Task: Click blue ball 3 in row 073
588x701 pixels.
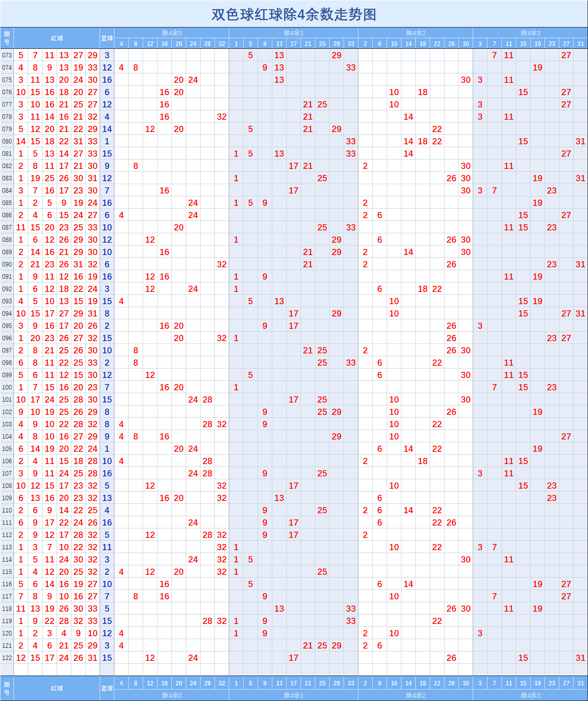Action: tap(107, 55)
